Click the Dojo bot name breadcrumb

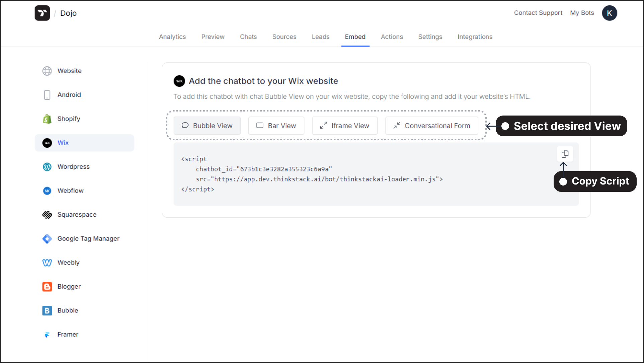point(68,13)
